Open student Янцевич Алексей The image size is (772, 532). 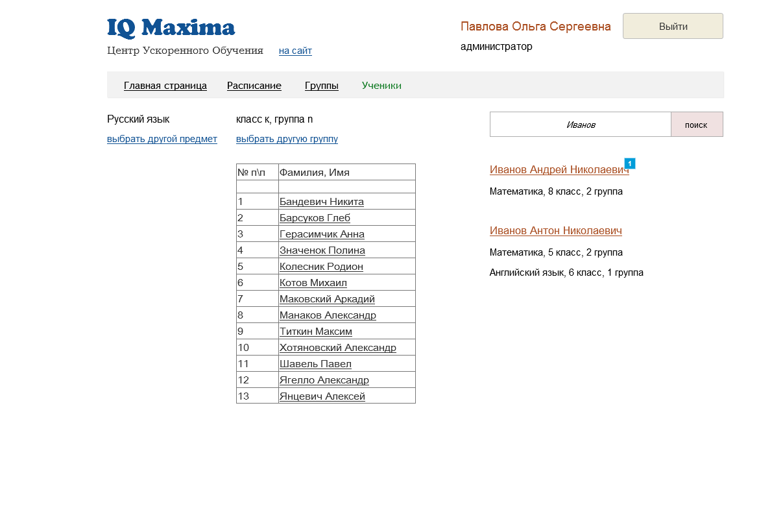[x=322, y=396]
